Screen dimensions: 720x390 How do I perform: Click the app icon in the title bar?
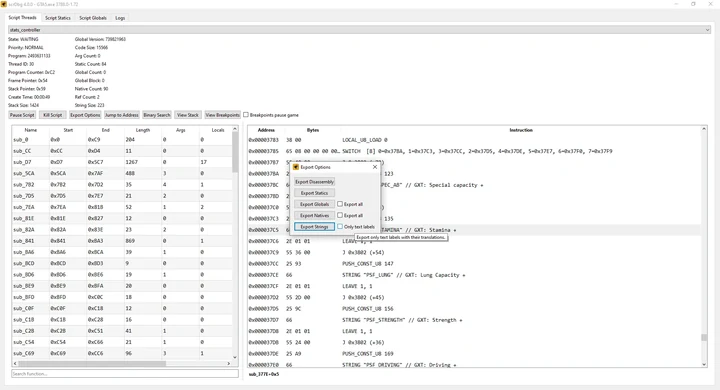[x=4, y=4]
